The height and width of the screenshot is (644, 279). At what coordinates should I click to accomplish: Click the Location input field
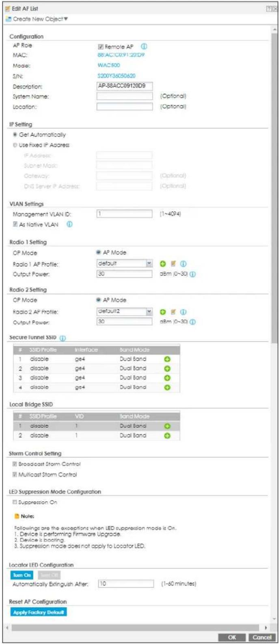125,107
